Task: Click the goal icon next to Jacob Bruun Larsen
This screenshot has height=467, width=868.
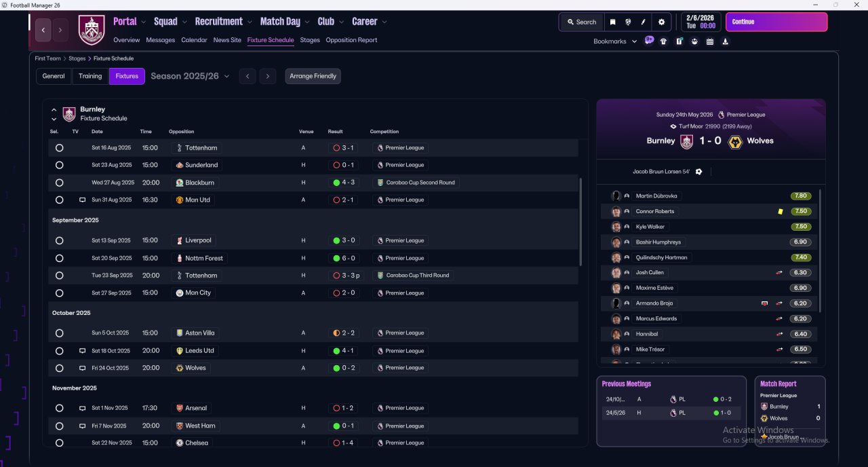Action: (698, 172)
